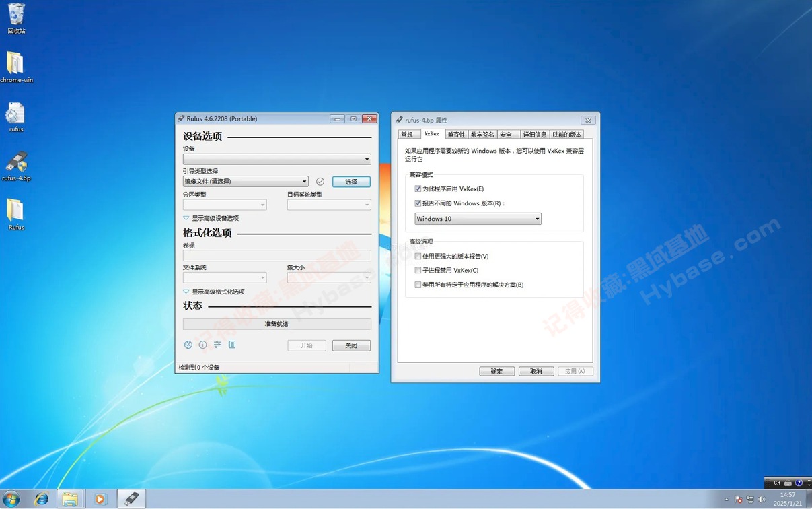Open the Rufus about info icon

tap(202, 345)
